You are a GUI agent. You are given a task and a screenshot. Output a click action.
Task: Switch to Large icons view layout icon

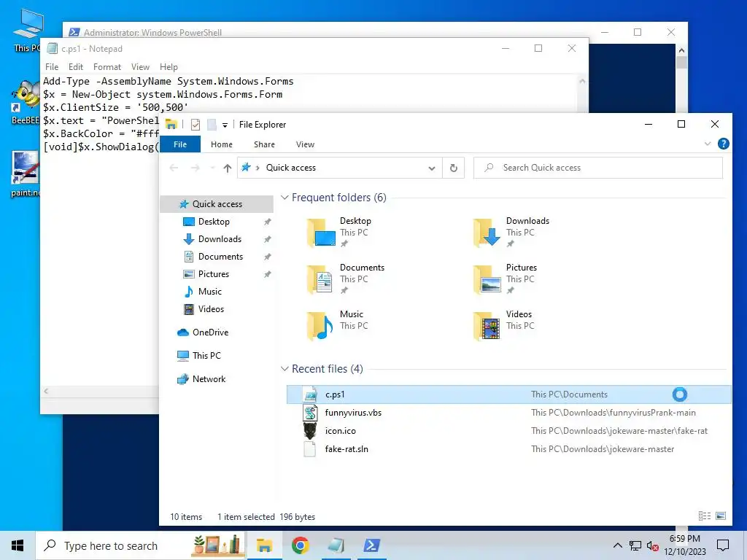721,516
